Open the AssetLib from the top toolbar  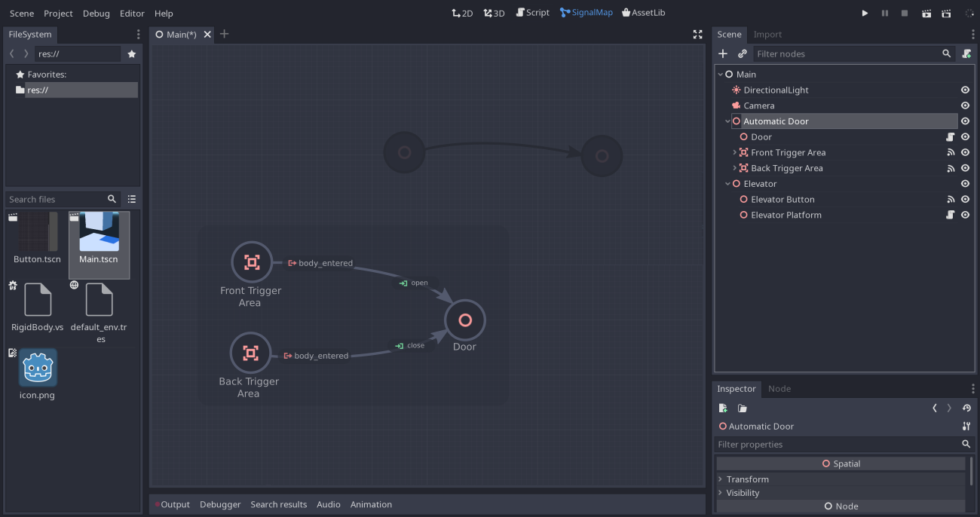[644, 12]
